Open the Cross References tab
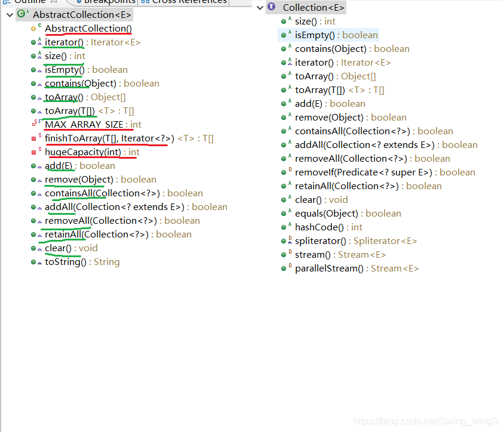 tap(184, 2)
